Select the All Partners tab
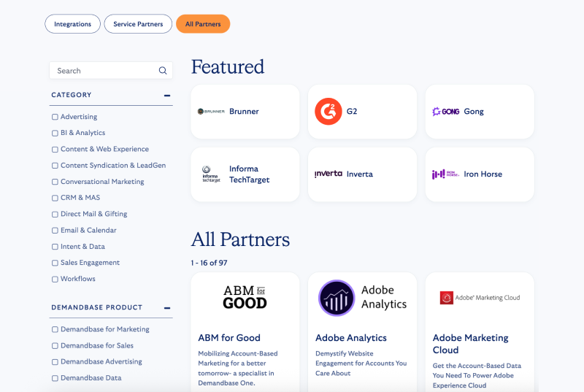This screenshot has width=584, height=392. 203,24
